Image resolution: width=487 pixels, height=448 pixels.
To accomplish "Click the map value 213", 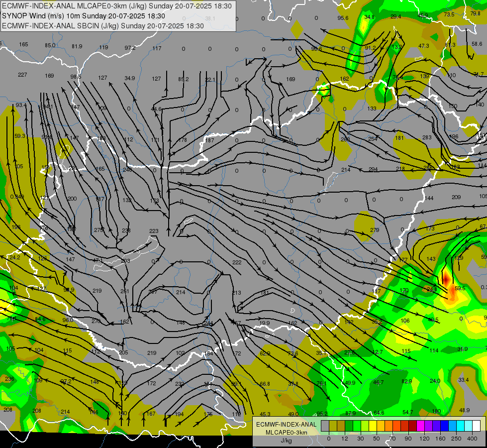I will point(236,293).
